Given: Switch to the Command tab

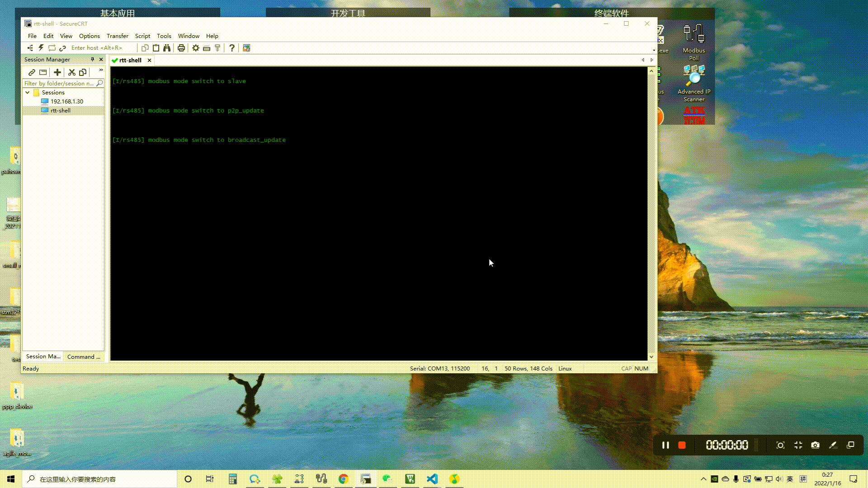Looking at the screenshot, I should click(x=84, y=357).
